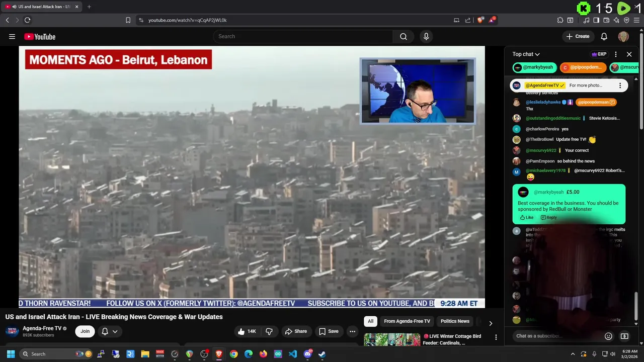Open more actions menu beside Save
This screenshot has height=362, width=644.
pos(352,331)
